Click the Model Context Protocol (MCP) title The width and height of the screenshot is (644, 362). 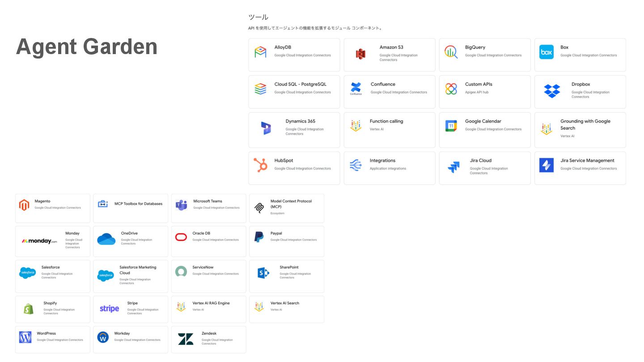pos(291,204)
